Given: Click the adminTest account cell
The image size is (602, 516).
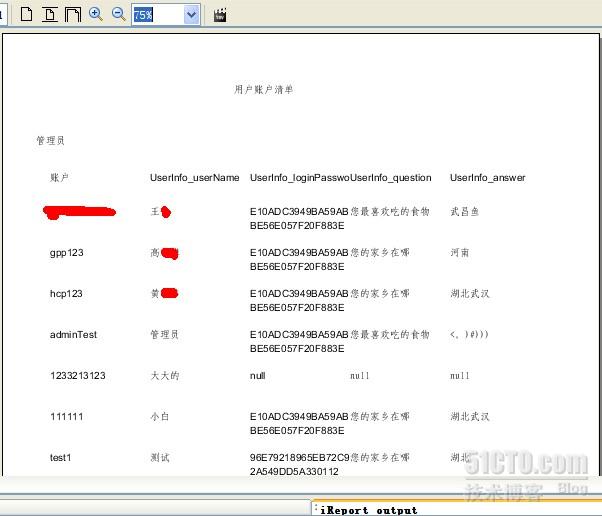Looking at the screenshot, I should coord(73,334).
